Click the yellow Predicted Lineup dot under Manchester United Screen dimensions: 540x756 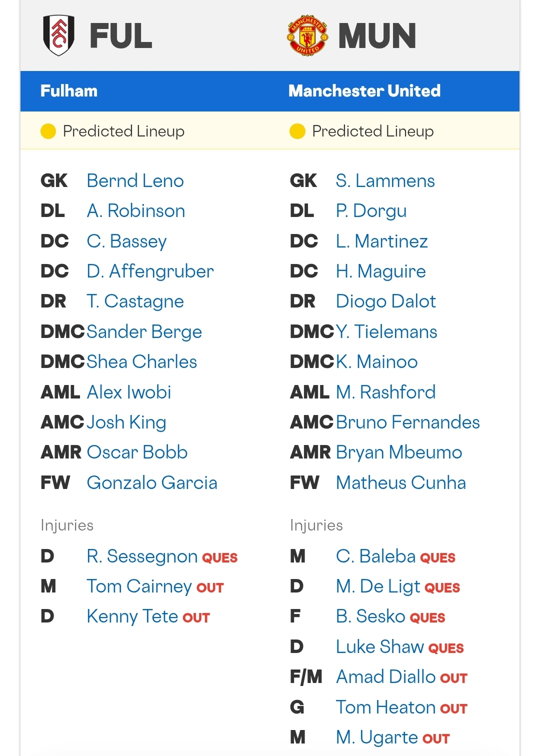click(297, 131)
